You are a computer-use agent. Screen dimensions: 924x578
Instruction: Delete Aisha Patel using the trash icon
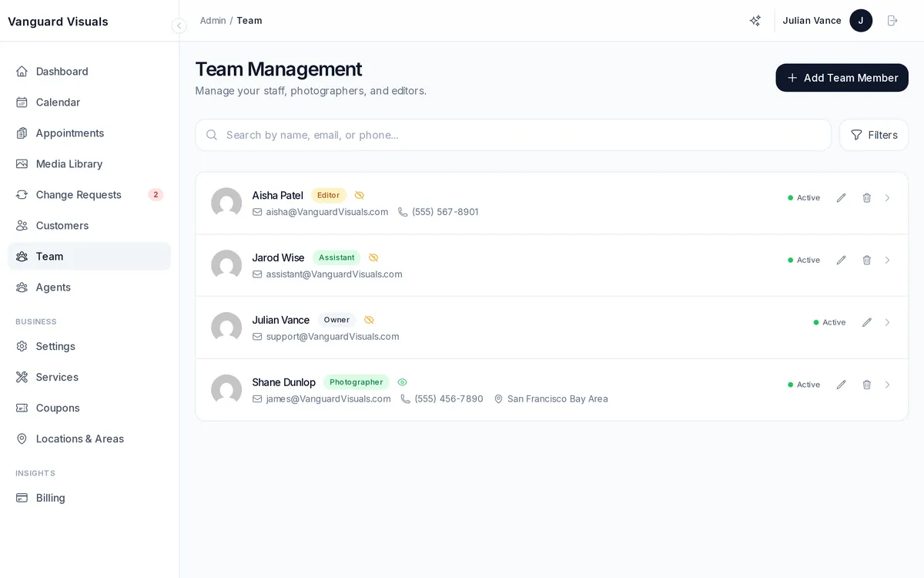click(866, 197)
